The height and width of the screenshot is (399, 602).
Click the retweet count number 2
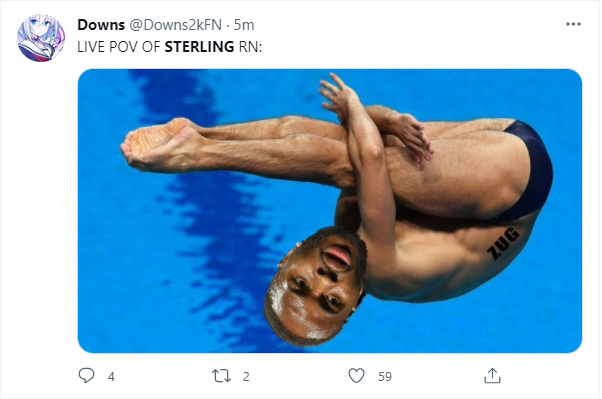point(246,376)
